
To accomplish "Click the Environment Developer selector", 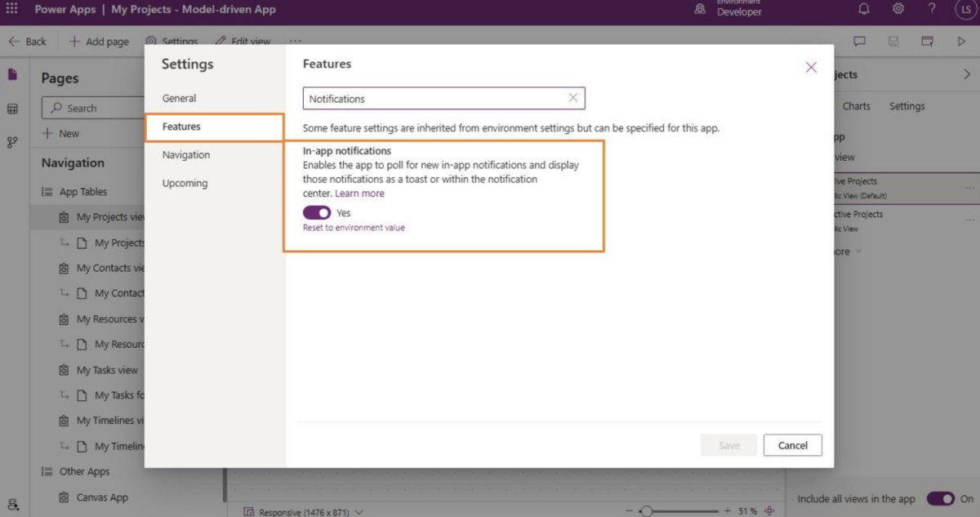I will pyautogui.click(x=728, y=8).
